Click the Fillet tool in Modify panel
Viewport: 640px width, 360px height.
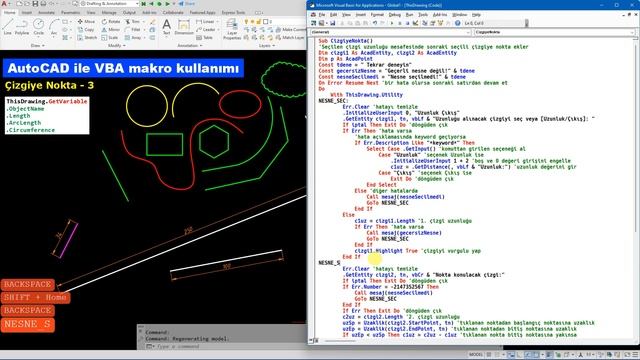coord(133,29)
